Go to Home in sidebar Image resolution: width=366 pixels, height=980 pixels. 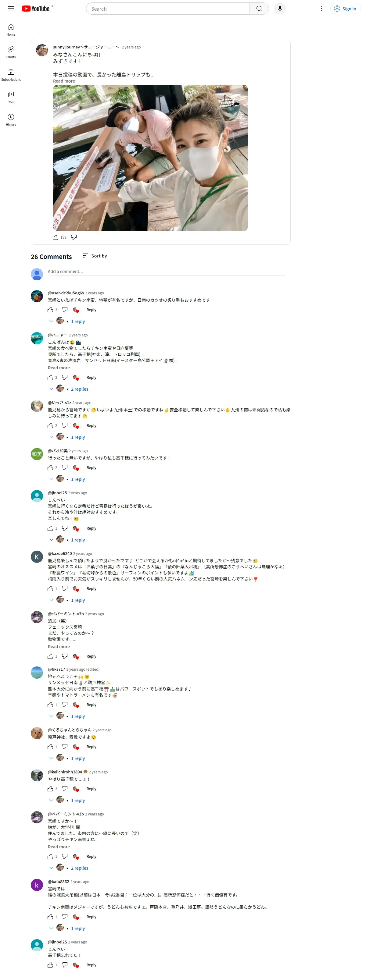click(11, 30)
